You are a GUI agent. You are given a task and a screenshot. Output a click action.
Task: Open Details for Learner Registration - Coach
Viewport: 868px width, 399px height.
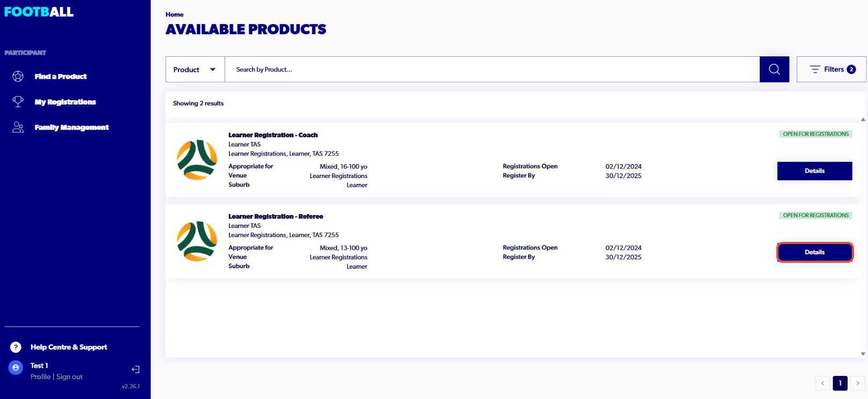pyautogui.click(x=814, y=171)
